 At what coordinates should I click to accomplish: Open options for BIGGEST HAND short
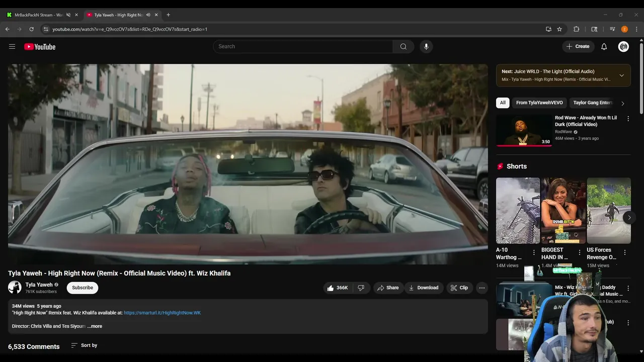click(x=579, y=253)
